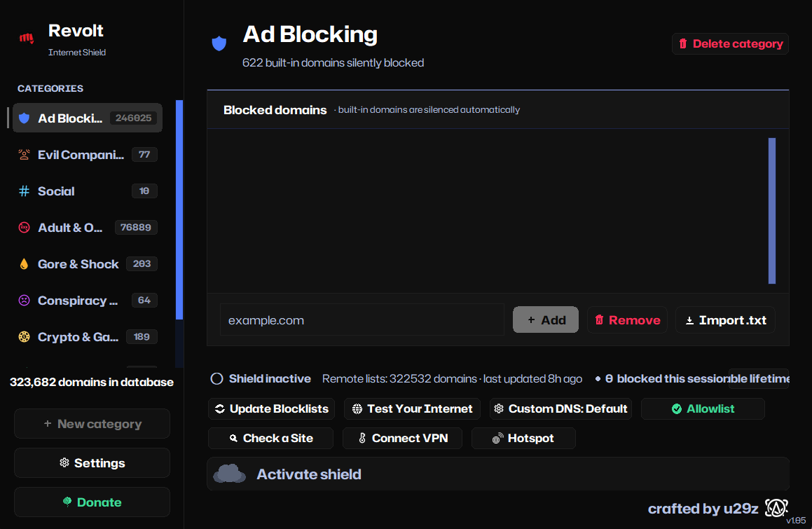The height and width of the screenshot is (529, 812).
Task: Click the Conspiracy sad-face icon
Action: (x=24, y=301)
